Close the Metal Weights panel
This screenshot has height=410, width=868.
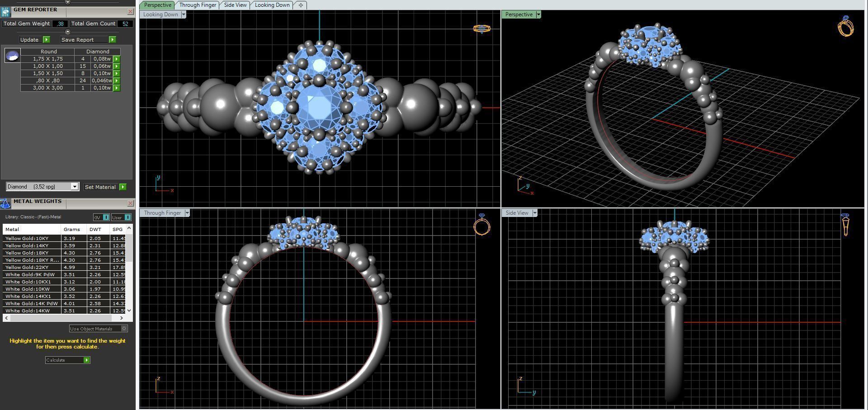tap(130, 203)
